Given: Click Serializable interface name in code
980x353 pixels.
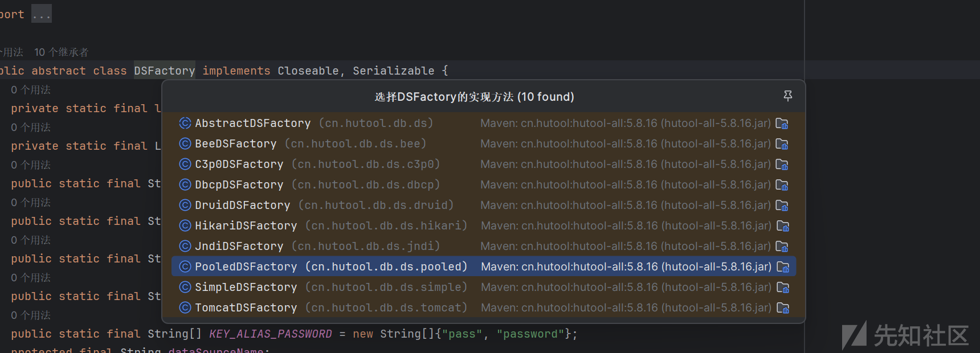Looking at the screenshot, I should click(x=394, y=71).
